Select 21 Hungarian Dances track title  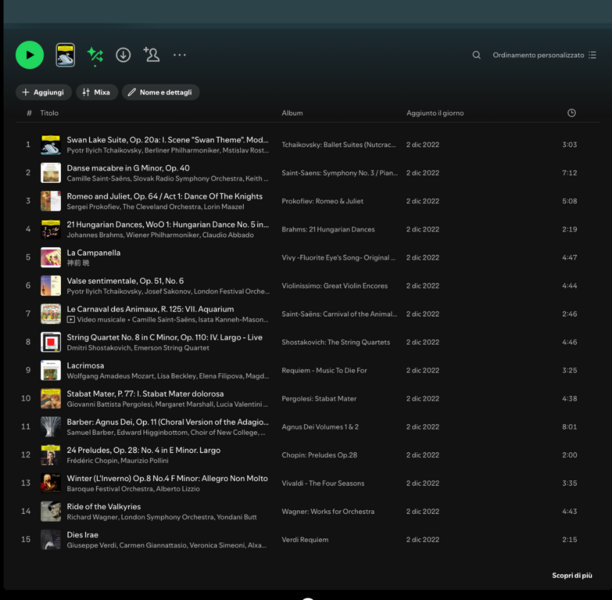pyautogui.click(x=167, y=224)
